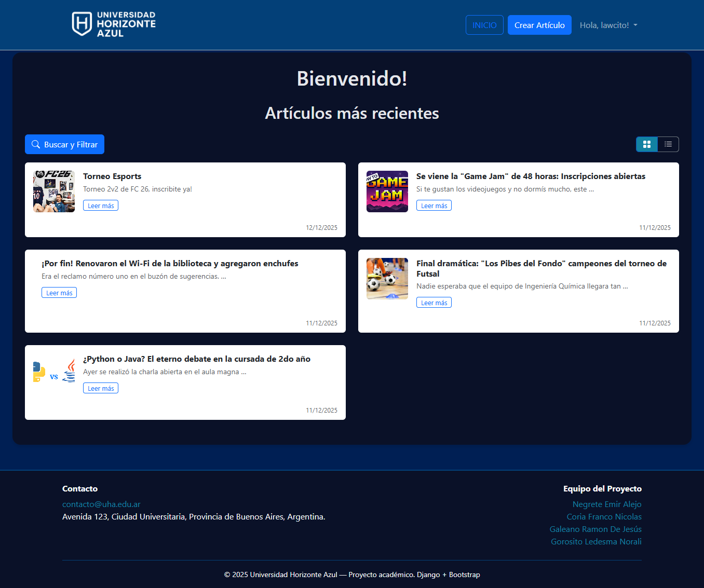704x588 pixels.
Task: Go to the INICIO page
Action: pos(484,25)
